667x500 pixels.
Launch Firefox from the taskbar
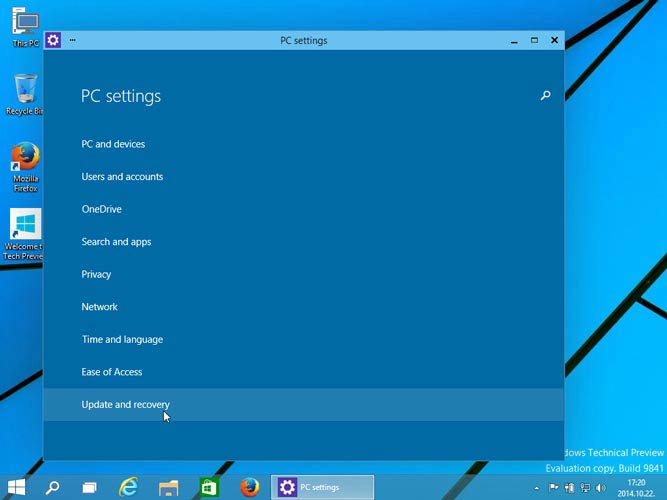tap(249, 487)
